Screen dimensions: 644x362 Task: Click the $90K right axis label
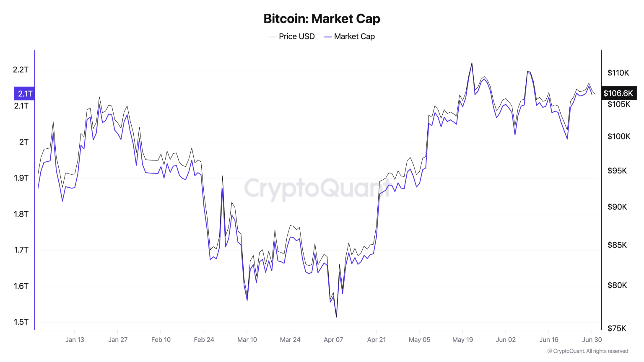tap(617, 207)
